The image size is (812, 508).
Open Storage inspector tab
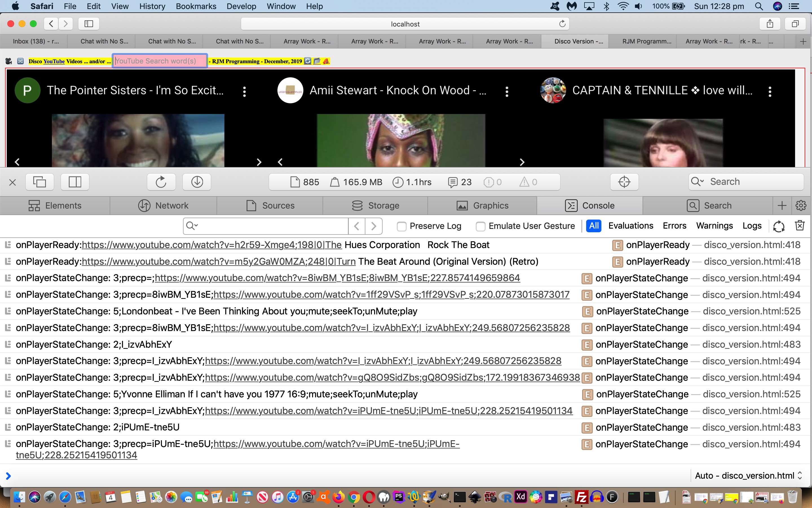pyautogui.click(x=376, y=205)
